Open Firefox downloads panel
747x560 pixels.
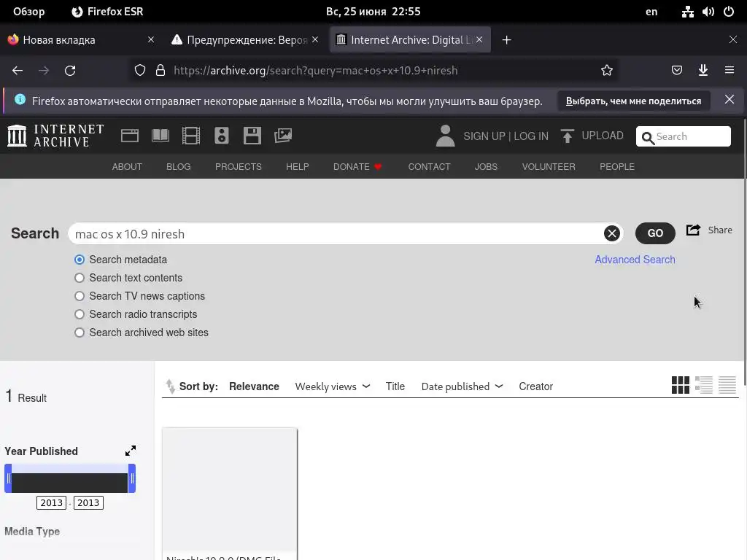coord(703,71)
